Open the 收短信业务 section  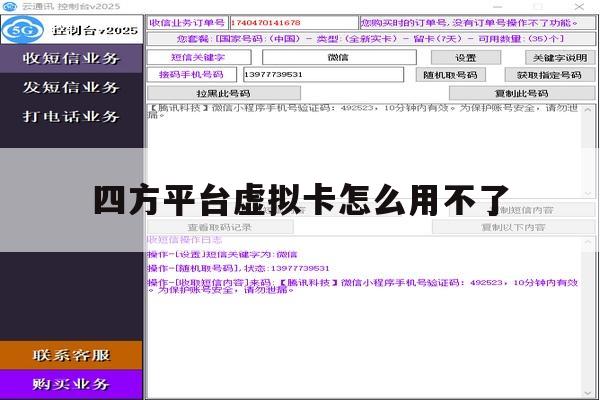pyautogui.click(x=71, y=58)
